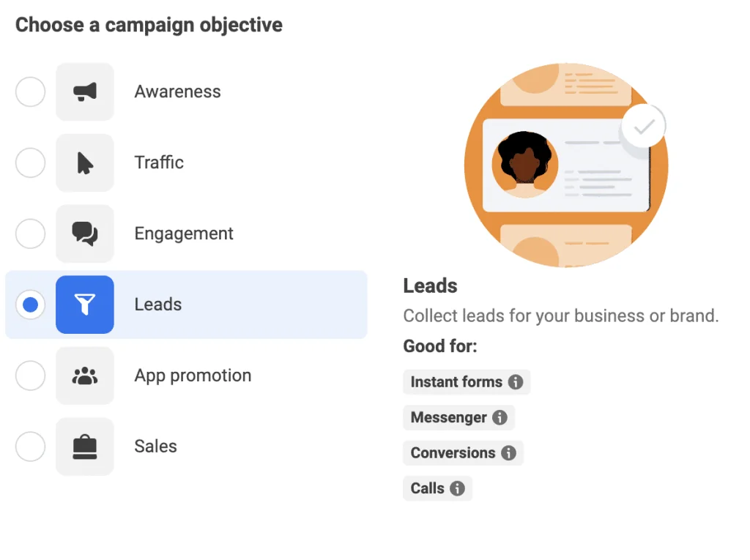750x560 pixels.
Task: Click the App promotion people icon
Action: (x=85, y=376)
